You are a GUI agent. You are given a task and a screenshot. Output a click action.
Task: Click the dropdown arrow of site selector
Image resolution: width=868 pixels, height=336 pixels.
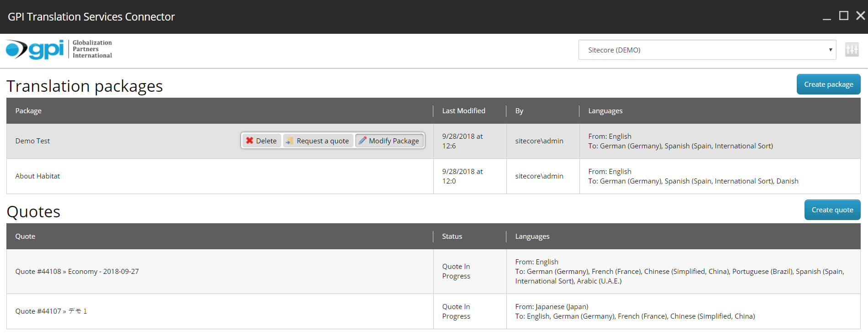(x=830, y=50)
